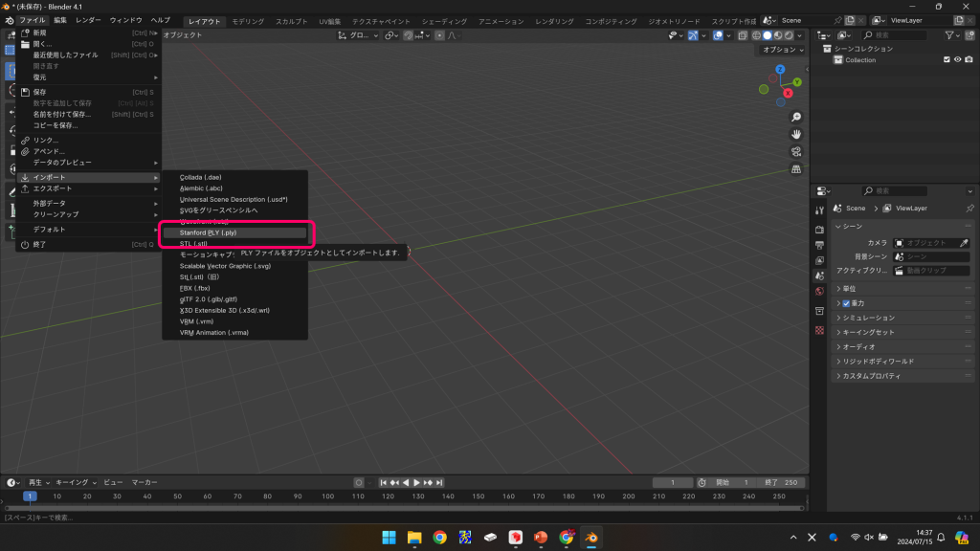The width and height of the screenshot is (980, 551).
Task: Toggle proportional editing button
Action: 440,35
